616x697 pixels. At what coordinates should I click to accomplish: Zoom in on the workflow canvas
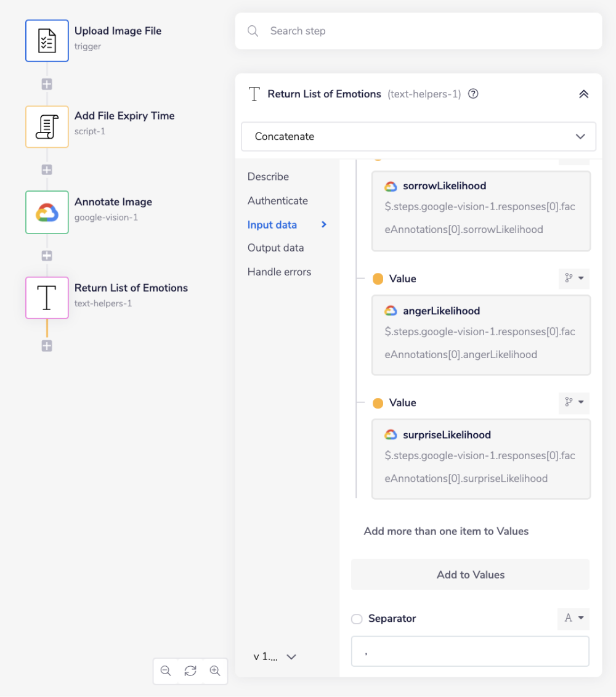pos(215,671)
